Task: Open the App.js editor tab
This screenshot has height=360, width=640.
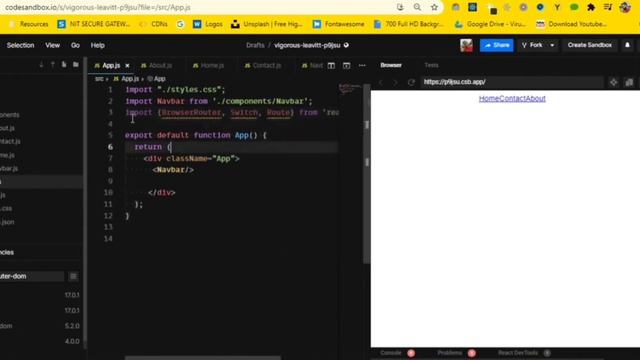Action: tap(107, 65)
